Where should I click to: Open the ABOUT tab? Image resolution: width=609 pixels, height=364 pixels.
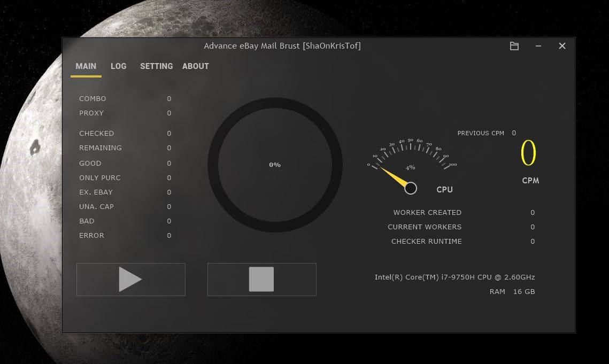pos(195,66)
